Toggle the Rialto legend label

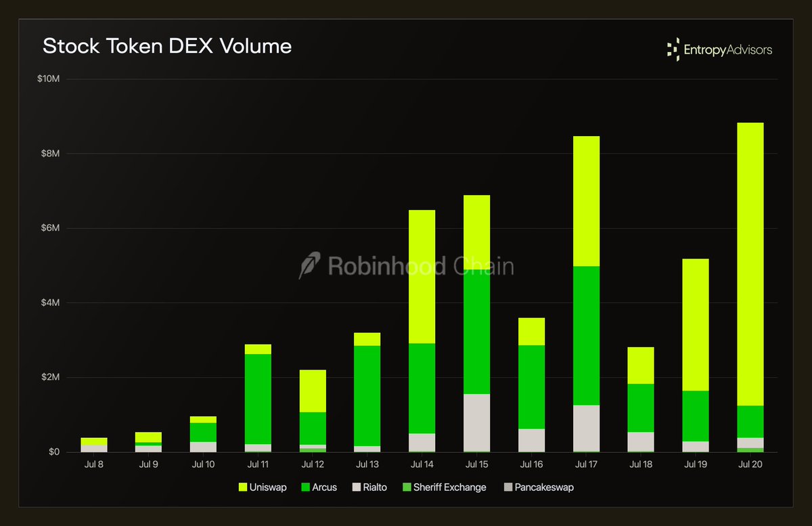pos(375,487)
